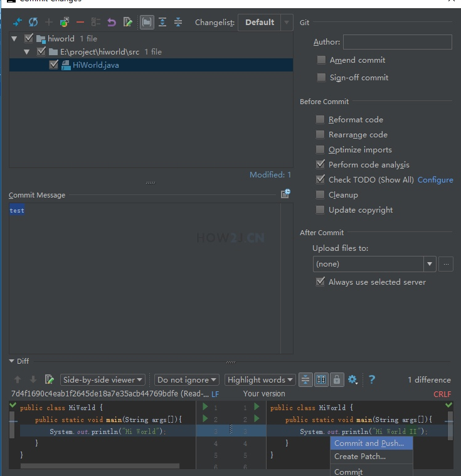
Task: Click the Configure link for TODO
Action: 435,180
